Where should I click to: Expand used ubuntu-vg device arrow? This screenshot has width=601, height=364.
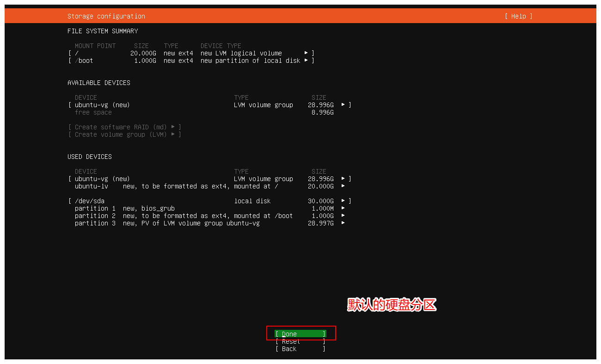tap(343, 179)
